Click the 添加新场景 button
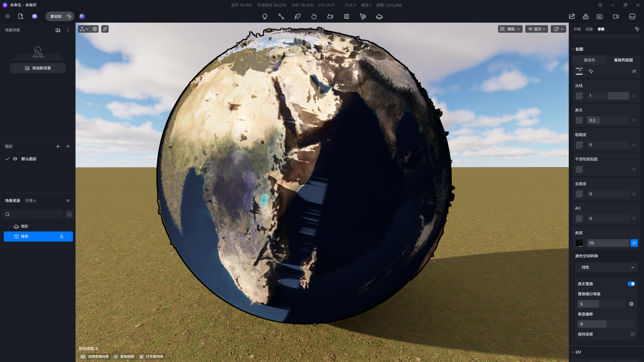The image size is (644, 362). click(x=38, y=68)
